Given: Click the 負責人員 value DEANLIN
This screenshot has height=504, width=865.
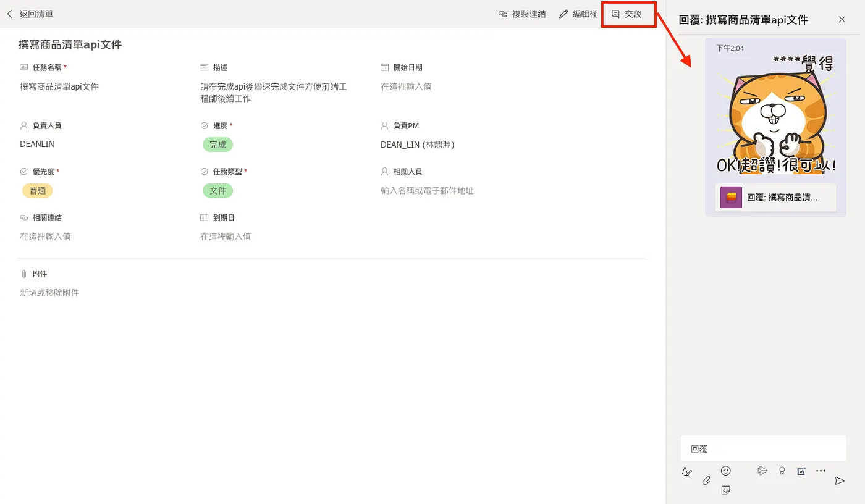Looking at the screenshot, I should tap(37, 145).
